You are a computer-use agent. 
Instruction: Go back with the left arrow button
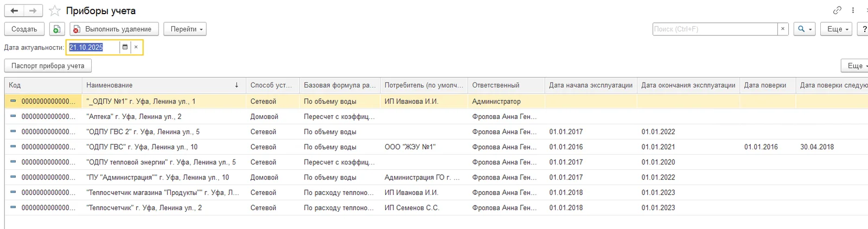pyautogui.click(x=15, y=10)
